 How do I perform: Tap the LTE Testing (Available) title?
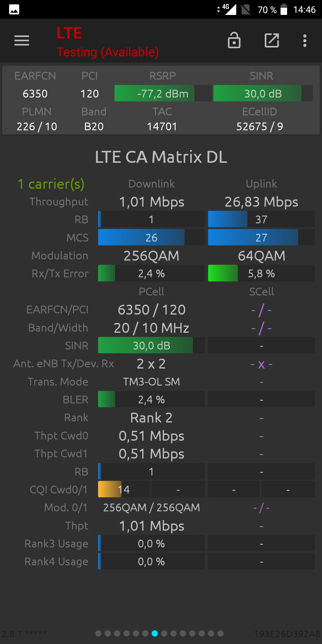(108, 42)
